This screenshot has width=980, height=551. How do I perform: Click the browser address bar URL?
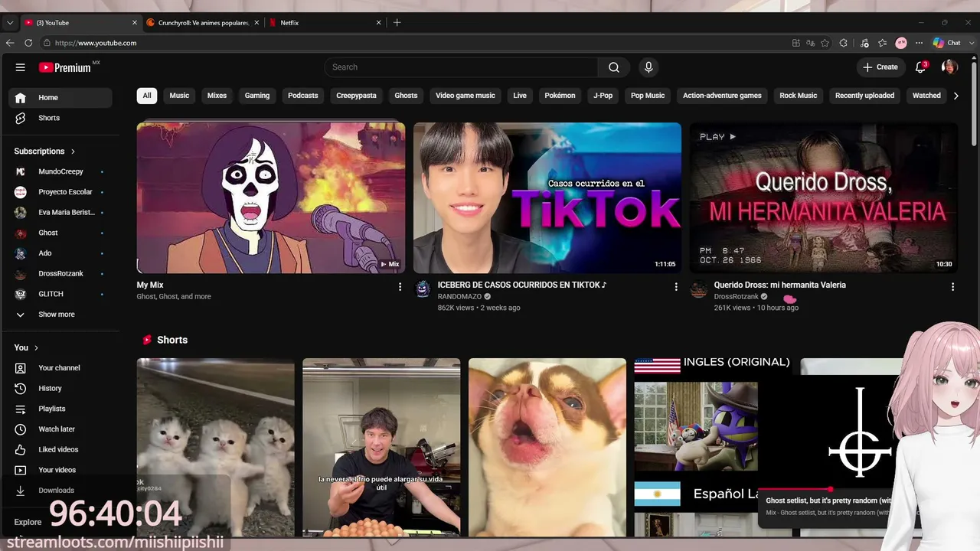coord(96,43)
